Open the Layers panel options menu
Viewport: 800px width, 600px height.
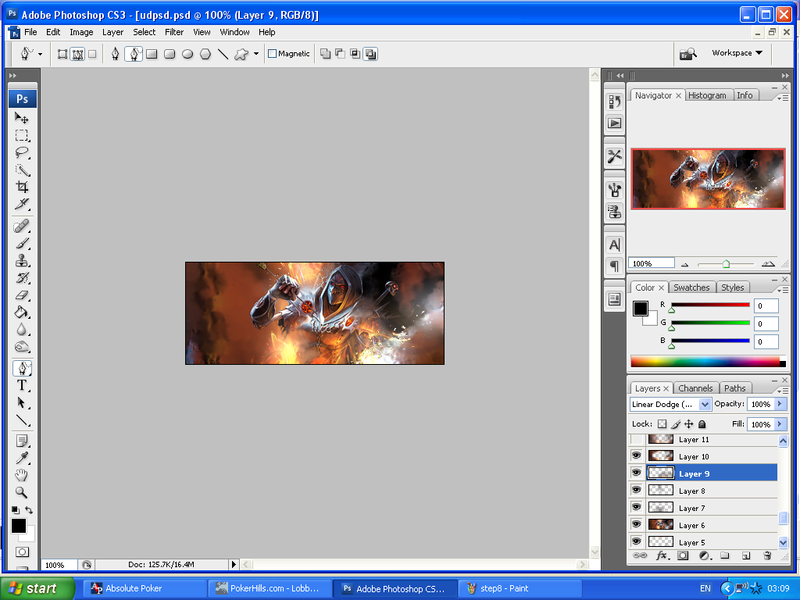(x=783, y=391)
